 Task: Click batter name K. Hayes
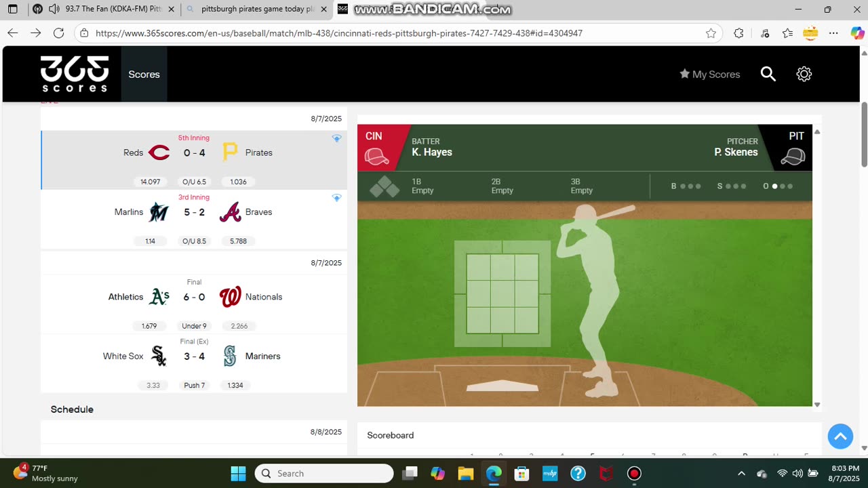click(432, 152)
